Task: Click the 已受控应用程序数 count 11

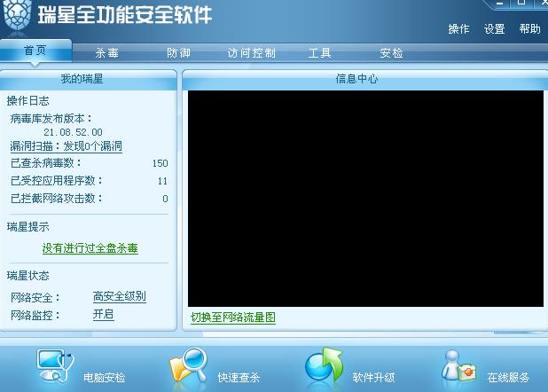Action: (x=162, y=181)
